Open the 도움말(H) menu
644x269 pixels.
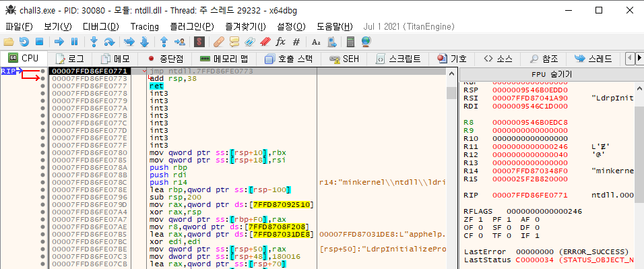tap(335, 27)
